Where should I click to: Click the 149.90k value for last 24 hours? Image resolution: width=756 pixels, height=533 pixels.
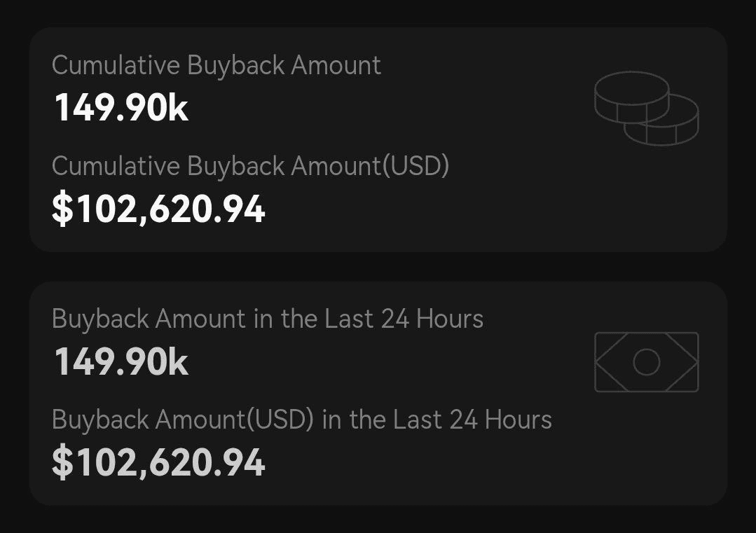click(x=121, y=363)
